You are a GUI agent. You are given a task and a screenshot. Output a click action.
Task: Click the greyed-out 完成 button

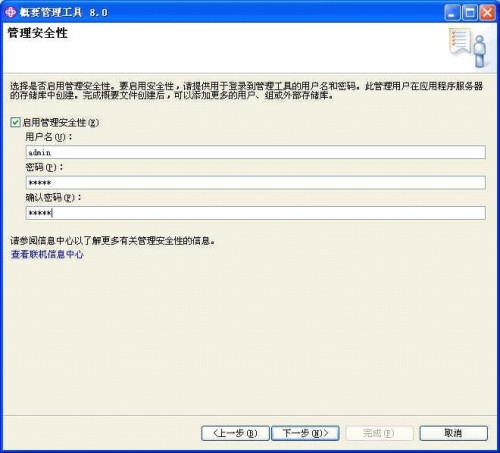pyautogui.click(x=379, y=433)
